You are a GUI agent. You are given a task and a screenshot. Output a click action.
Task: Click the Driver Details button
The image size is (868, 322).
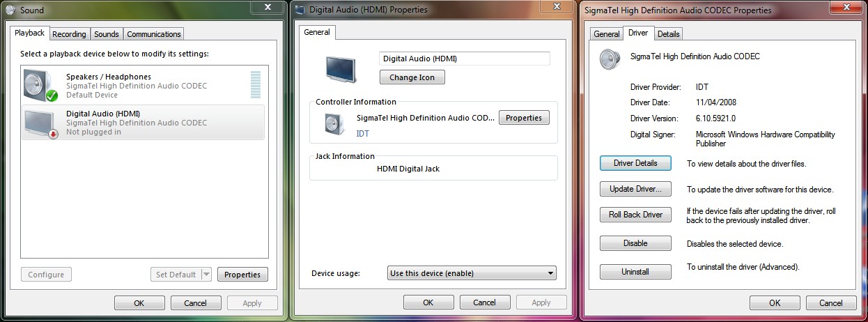pyautogui.click(x=635, y=163)
